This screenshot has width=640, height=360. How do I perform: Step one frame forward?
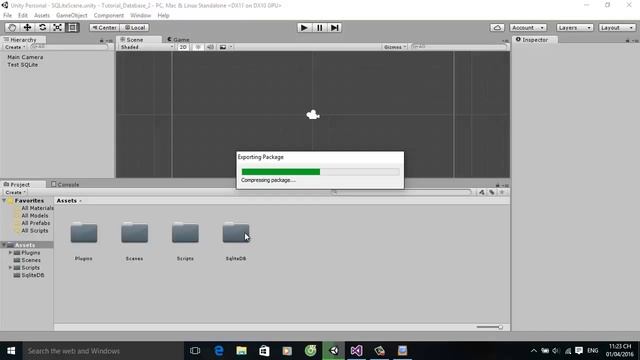[335, 28]
